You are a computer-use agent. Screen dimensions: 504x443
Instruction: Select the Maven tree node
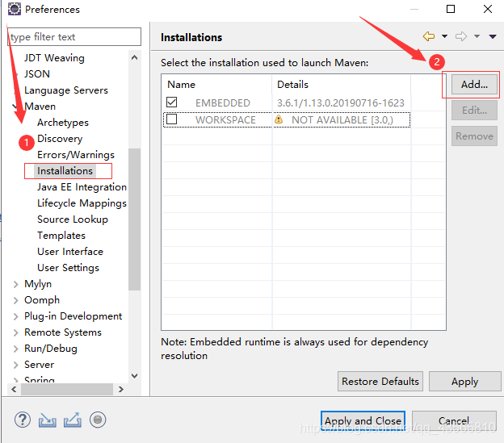pos(40,107)
